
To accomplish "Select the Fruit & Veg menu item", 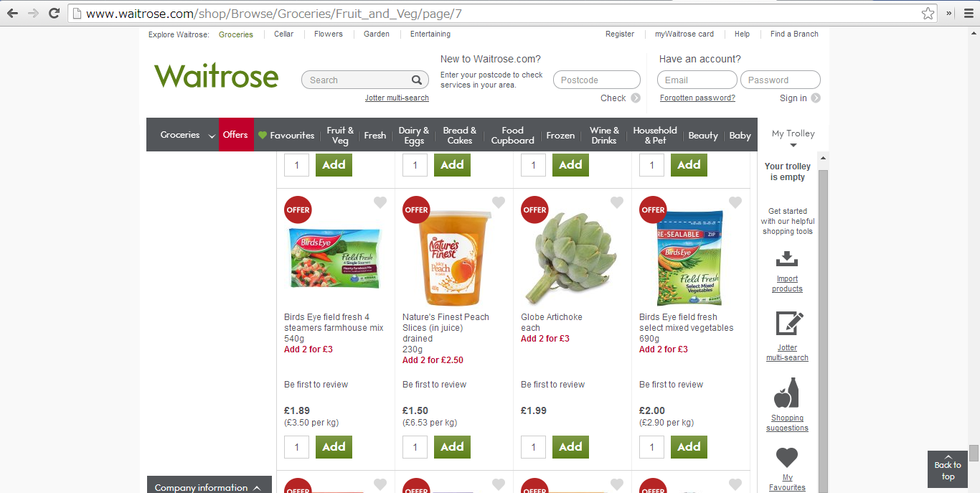I will tap(340, 135).
